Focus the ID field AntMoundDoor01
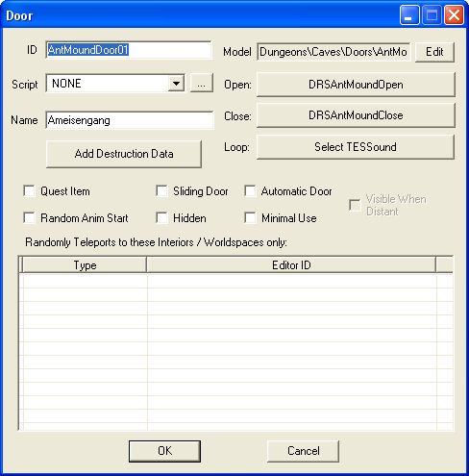This screenshot has height=476, width=469. pyautogui.click(x=129, y=50)
